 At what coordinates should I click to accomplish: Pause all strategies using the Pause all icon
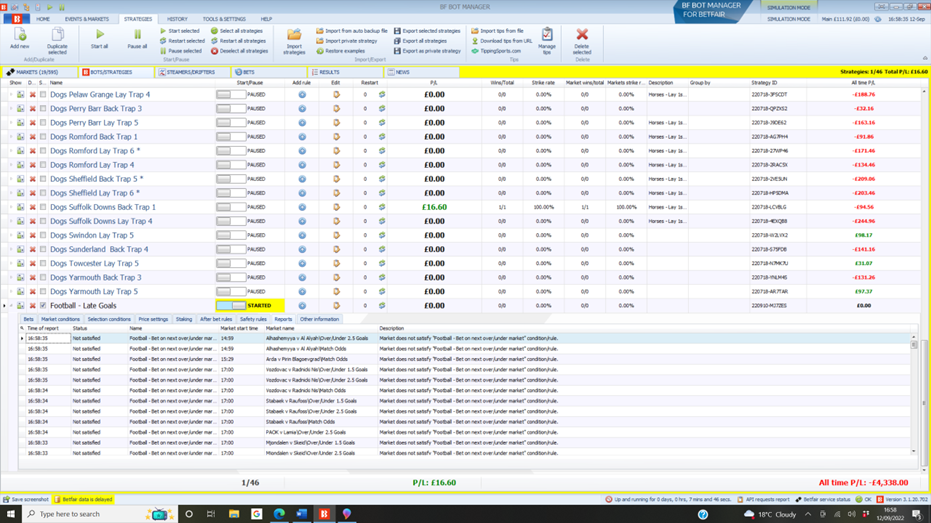[137, 35]
